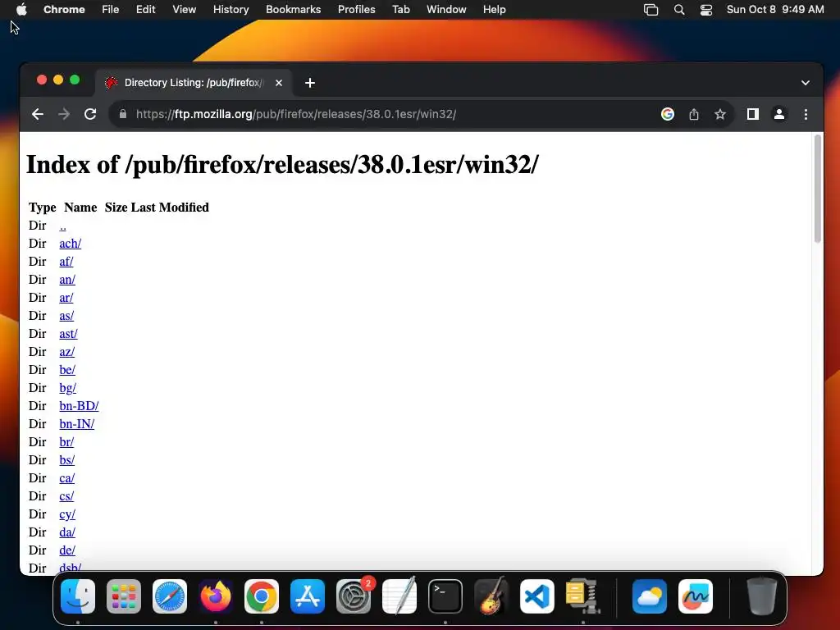Reload the directory listing page
Screen dimensions: 840x630
point(90,114)
